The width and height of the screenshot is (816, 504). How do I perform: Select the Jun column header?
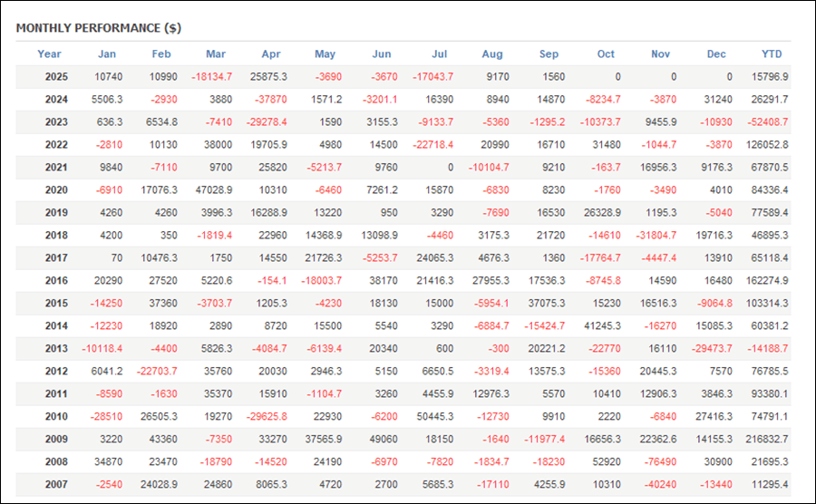(382, 54)
